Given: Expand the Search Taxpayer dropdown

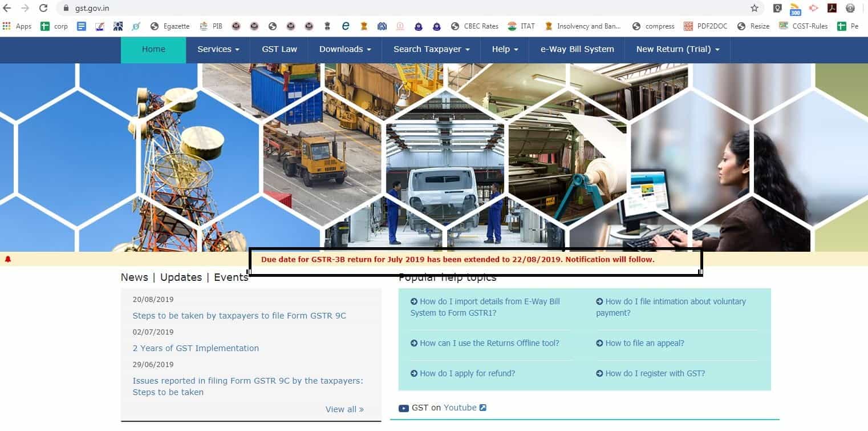Looking at the screenshot, I should 431,49.
